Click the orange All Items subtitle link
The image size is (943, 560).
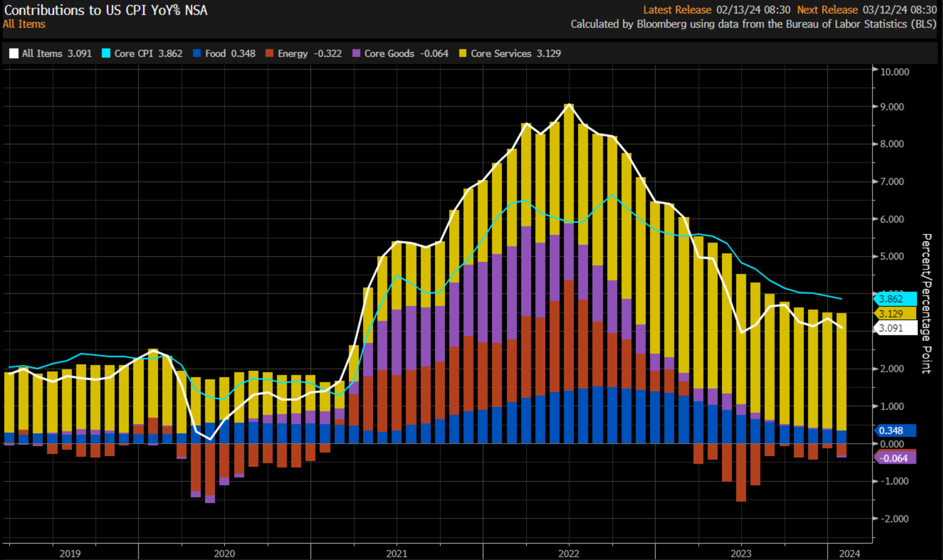click(24, 24)
